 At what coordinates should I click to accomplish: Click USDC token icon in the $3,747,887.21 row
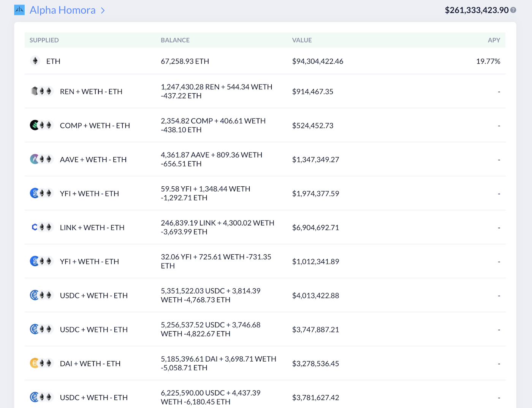point(35,329)
